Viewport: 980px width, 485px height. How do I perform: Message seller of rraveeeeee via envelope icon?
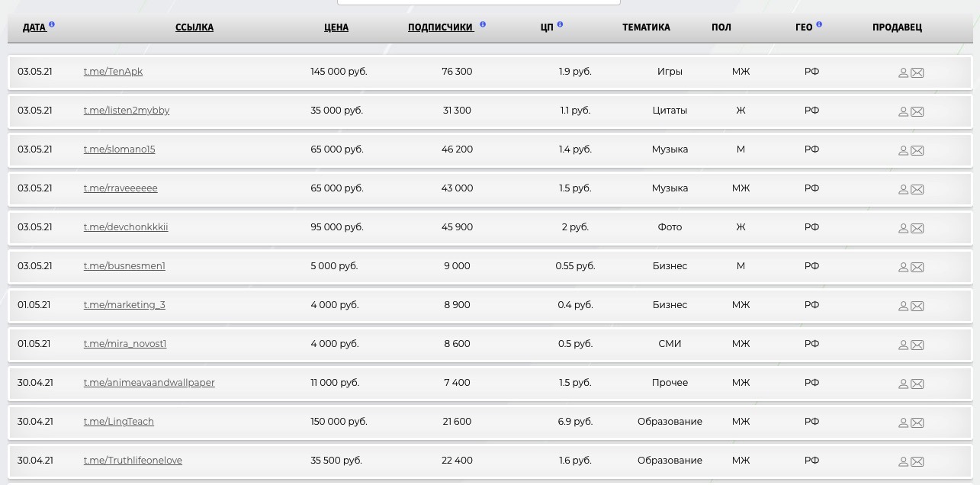(x=917, y=189)
